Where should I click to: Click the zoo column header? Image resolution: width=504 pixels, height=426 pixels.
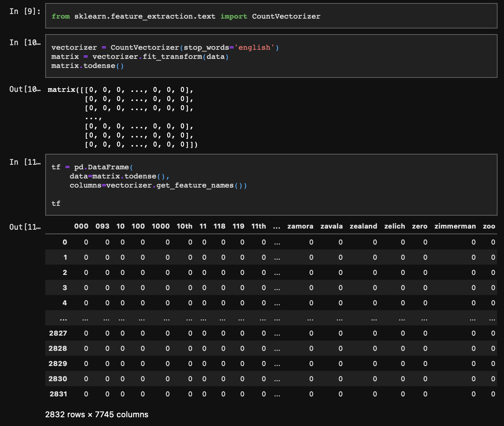point(489,226)
